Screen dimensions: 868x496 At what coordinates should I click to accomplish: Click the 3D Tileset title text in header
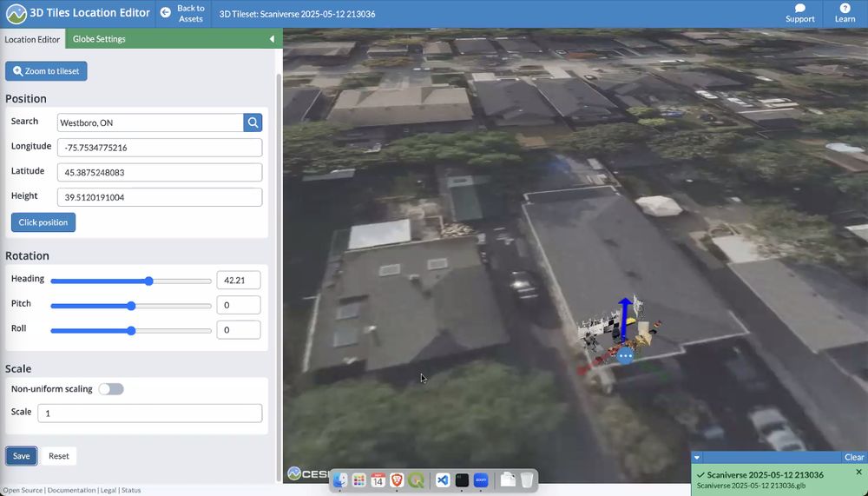[x=297, y=14]
